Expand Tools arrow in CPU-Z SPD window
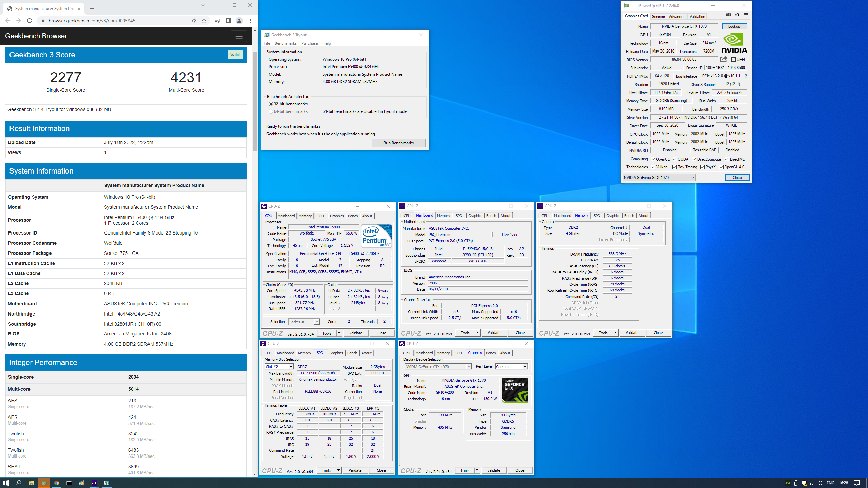868x488 pixels. [x=338, y=470]
